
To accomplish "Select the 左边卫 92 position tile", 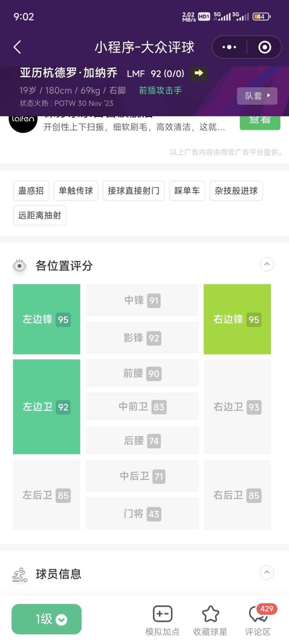I will 47,407.
